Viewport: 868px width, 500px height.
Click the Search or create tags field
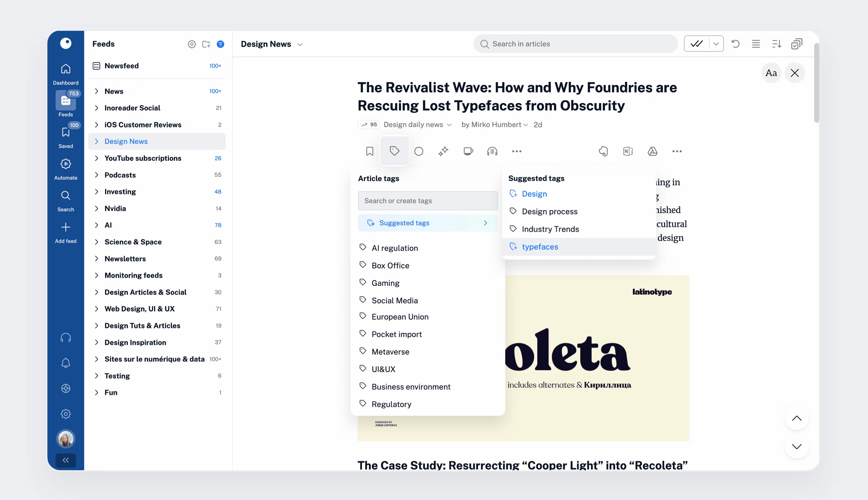(x=428, y=200)
